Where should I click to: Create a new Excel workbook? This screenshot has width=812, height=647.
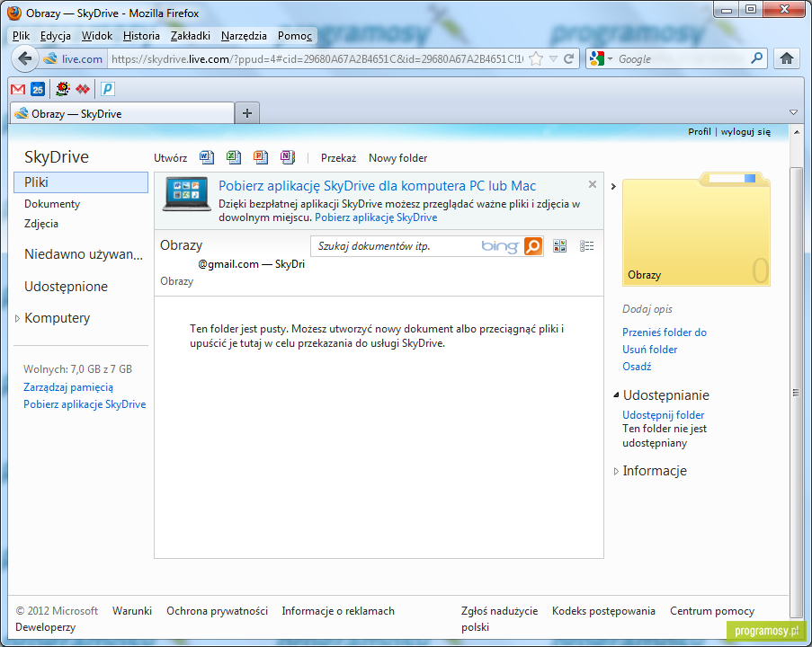pyautogui.click(x=234, y=157)
